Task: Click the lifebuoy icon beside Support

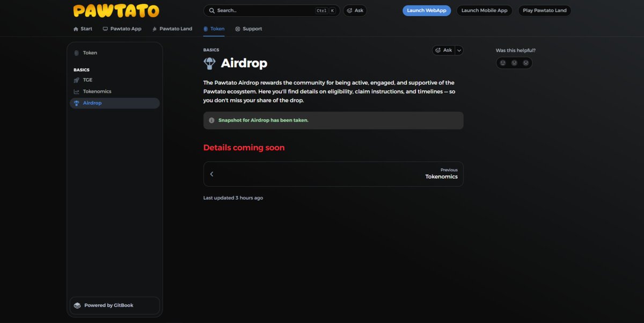Action: click(238, 29)
